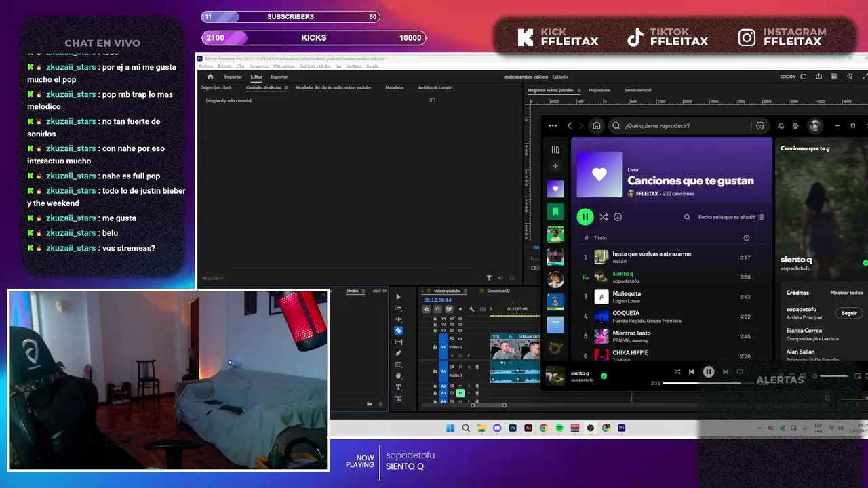The image size is (868, 488).
Task: Click the Mostrar todos credits link
Action: click(x=846, y=293)
